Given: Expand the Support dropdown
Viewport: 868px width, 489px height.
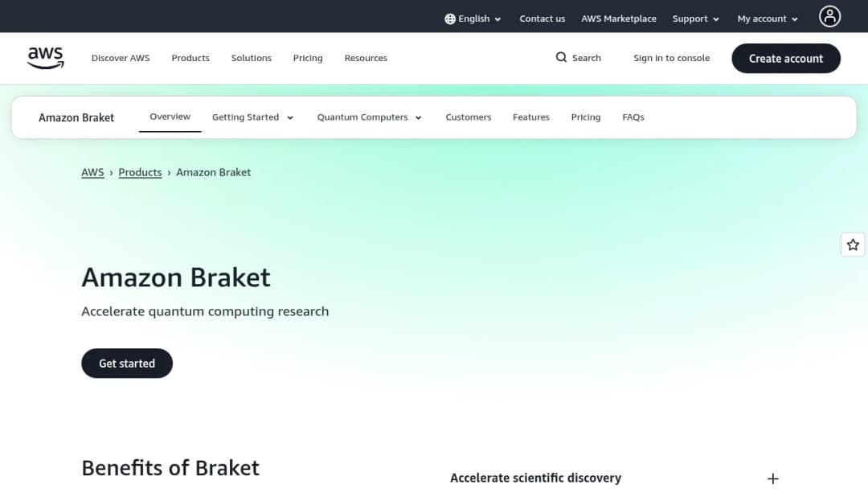Looking at the screenshot, I should coord(695,18).
